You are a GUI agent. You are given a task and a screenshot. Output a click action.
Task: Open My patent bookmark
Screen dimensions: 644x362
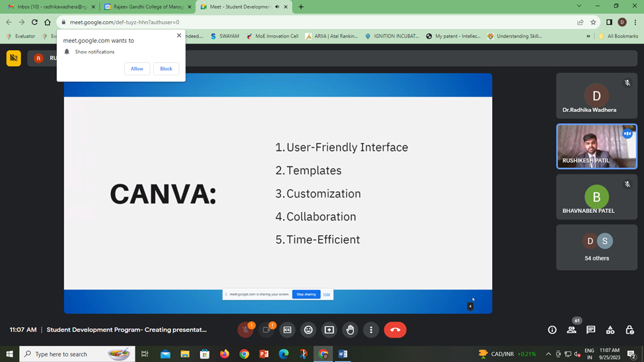(x=453, y=36)
